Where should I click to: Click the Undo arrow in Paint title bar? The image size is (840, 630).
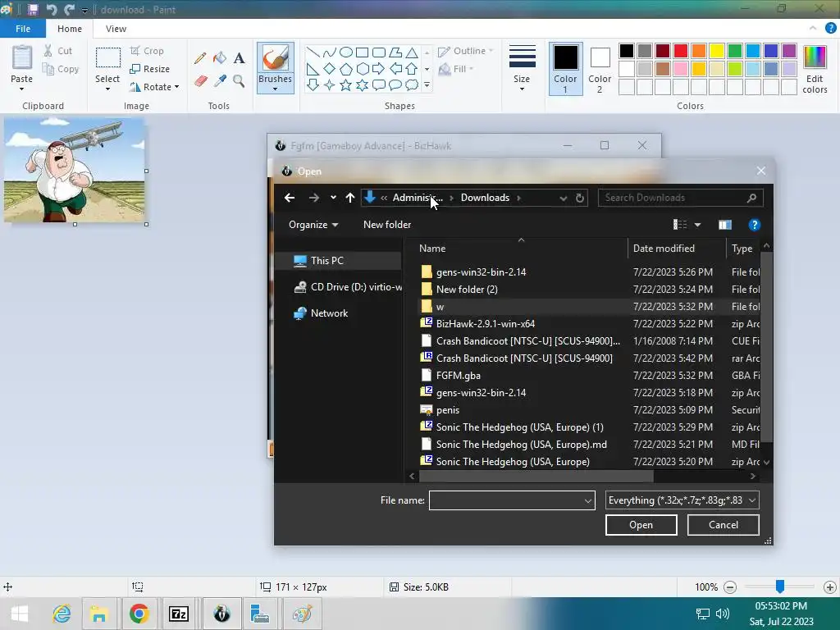[52, 9]
